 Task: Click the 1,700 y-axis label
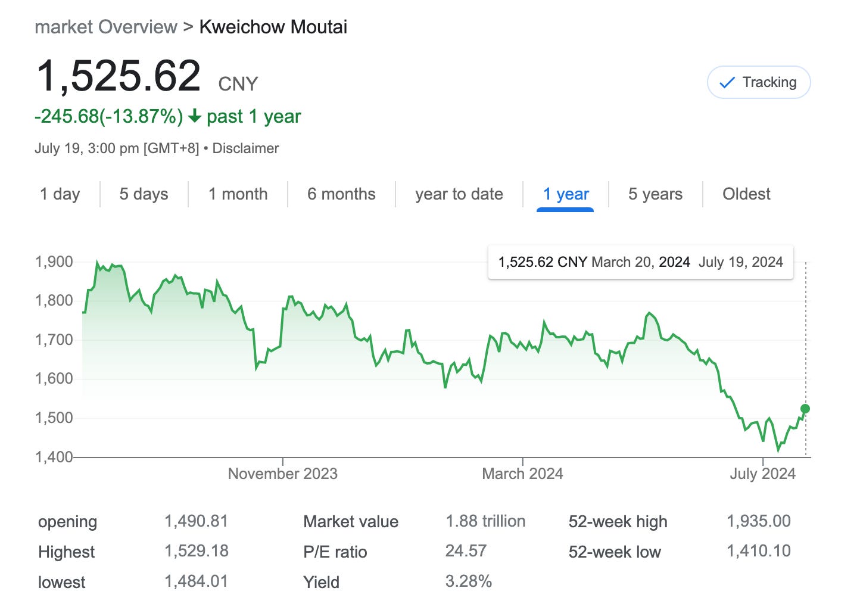pyautogui.click(x=54, y=340)
